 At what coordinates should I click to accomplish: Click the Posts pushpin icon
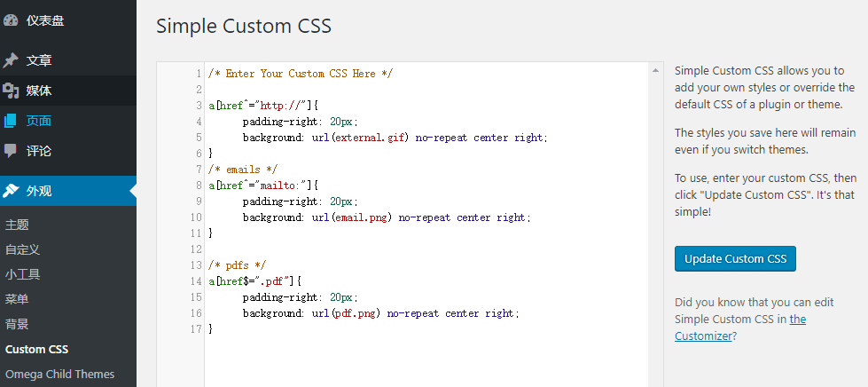click(11, 60)
